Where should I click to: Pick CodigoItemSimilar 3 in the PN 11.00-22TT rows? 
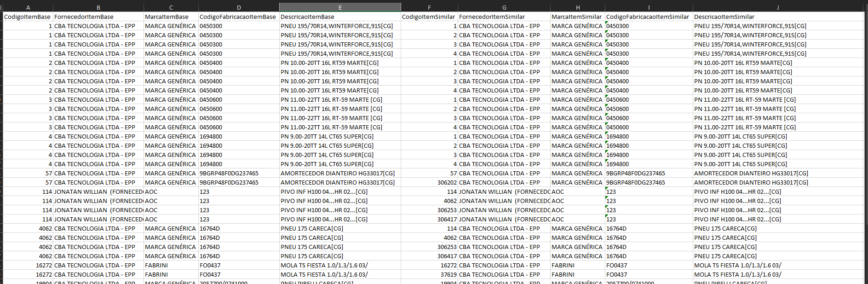point(429,118)
